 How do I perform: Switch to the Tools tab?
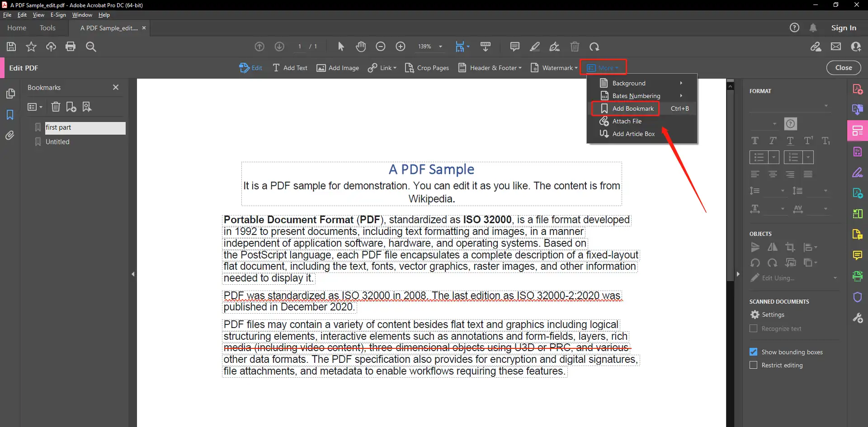(47, 28)
